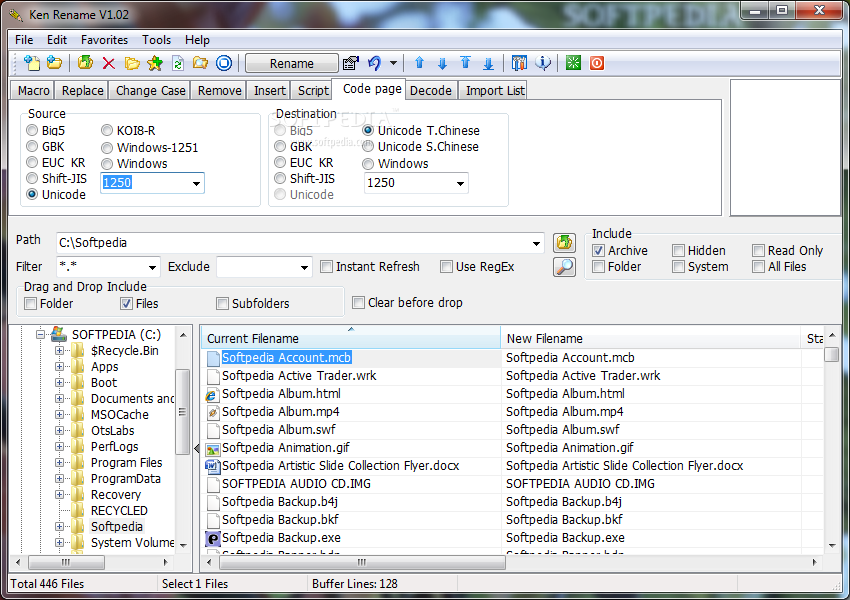Switch to the Insert tab
This screenshot has height=600, width=850.
269,91
